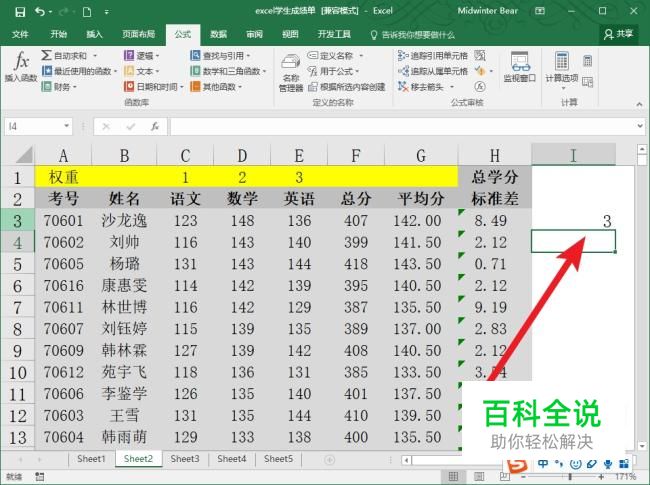The height and width of the screenshot is (485, 650).
Task: Open AutoSum dropdown arrow
Action: (95, 56)
